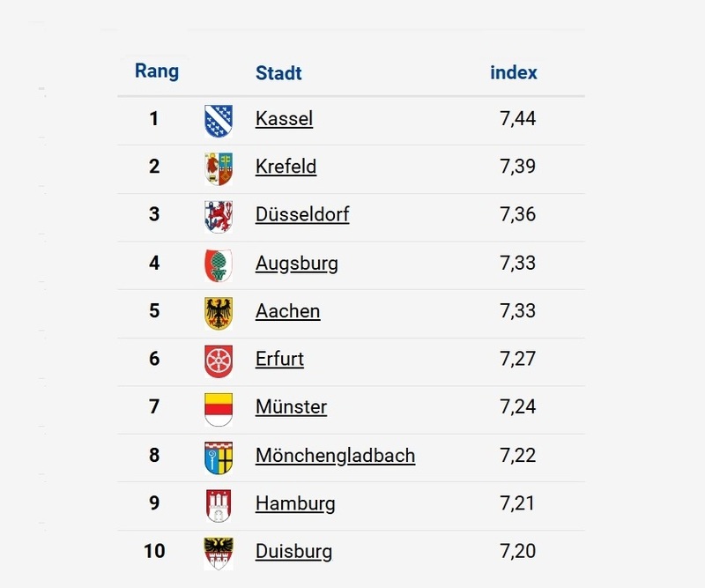Click the Kassel coat of arms icon
Image resolution: width=705 pixels, height=588 pixels.
[219, 120]
